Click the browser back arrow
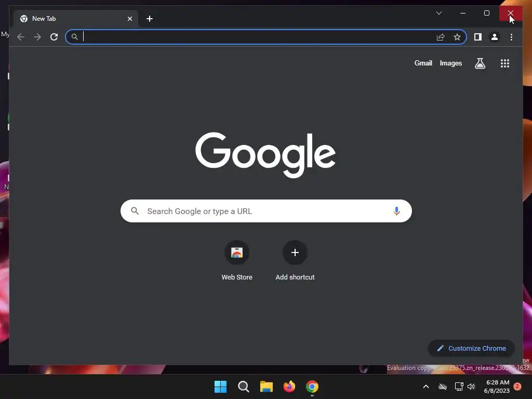 (x=21, y=37)
